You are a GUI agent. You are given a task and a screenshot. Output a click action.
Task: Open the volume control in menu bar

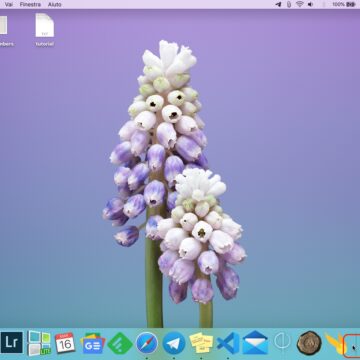310,4
